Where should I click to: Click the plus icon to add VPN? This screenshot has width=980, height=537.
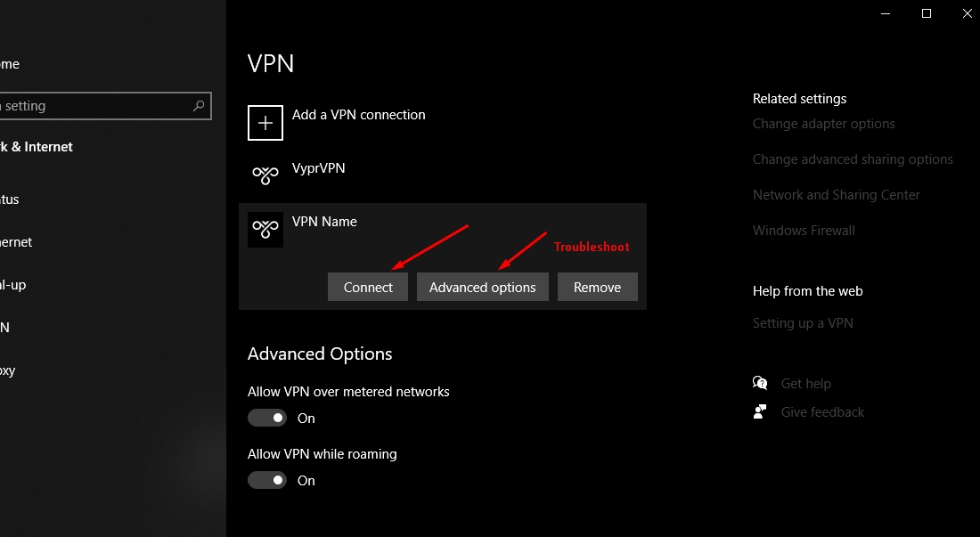(265, 122)
